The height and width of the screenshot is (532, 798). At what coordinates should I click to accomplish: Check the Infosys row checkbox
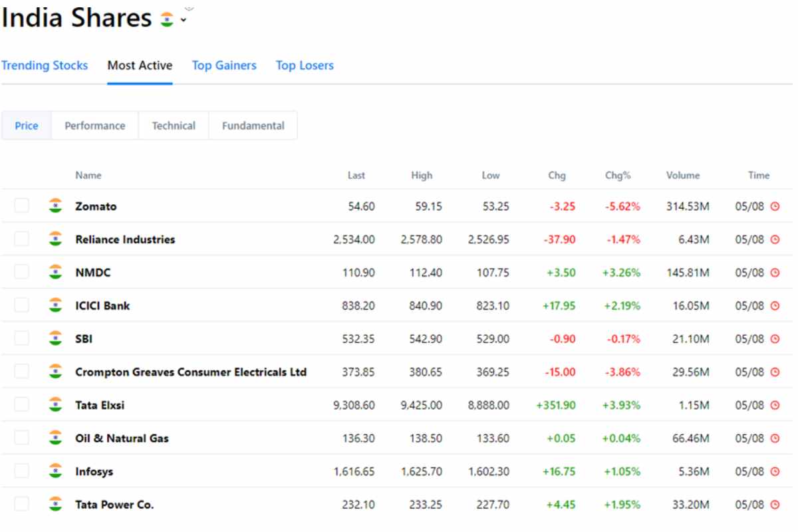(x=22, y=471)
